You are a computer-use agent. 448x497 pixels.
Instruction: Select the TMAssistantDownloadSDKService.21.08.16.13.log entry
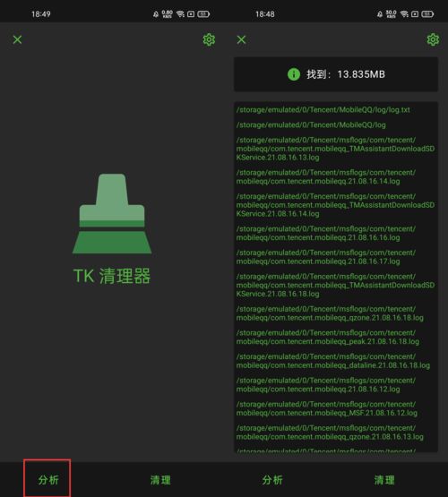pos(335,149)
